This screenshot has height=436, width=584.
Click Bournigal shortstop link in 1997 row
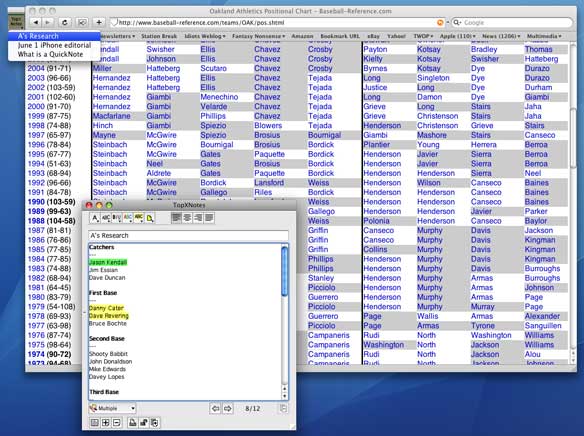[324, 135]
